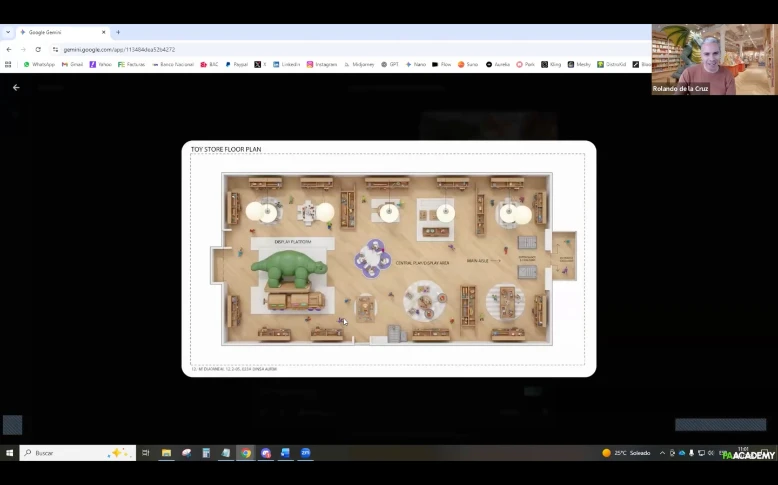
Task: Reload the page with the refresh button
Action: coord(38,49)
